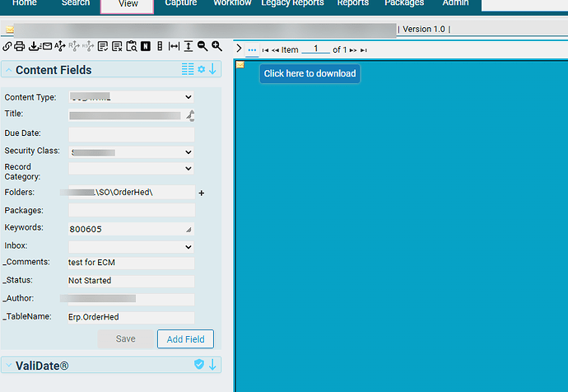Open the Reports menu

(352, 3)
